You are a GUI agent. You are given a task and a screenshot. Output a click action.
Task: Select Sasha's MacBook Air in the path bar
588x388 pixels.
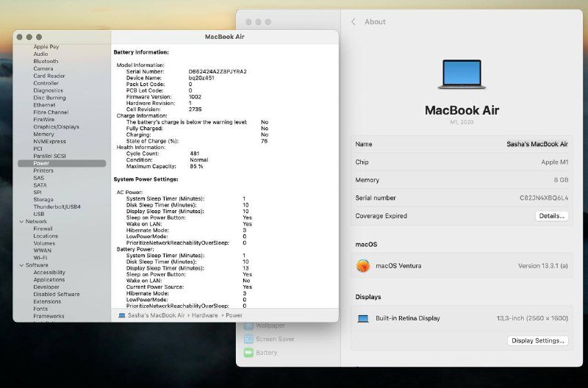[156, 316]
